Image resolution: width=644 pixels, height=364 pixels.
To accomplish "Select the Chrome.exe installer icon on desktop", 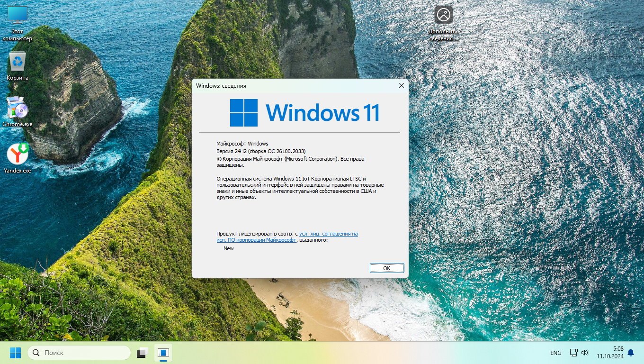I will tap(18, 109).
